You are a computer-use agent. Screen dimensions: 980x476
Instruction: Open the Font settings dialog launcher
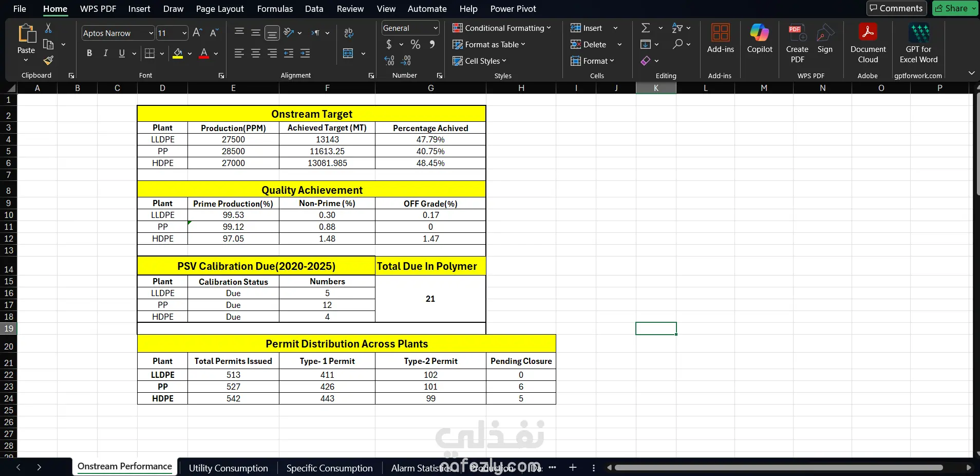coord(221,76)
